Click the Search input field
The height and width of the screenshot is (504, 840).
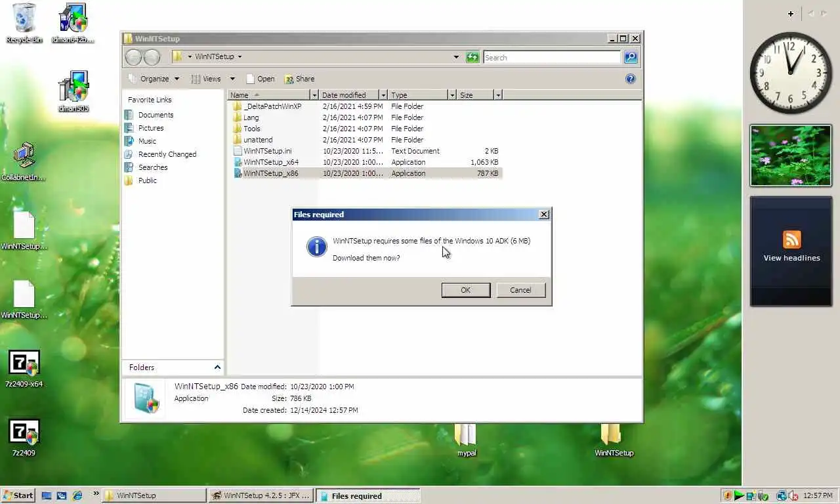click(552, 57)
